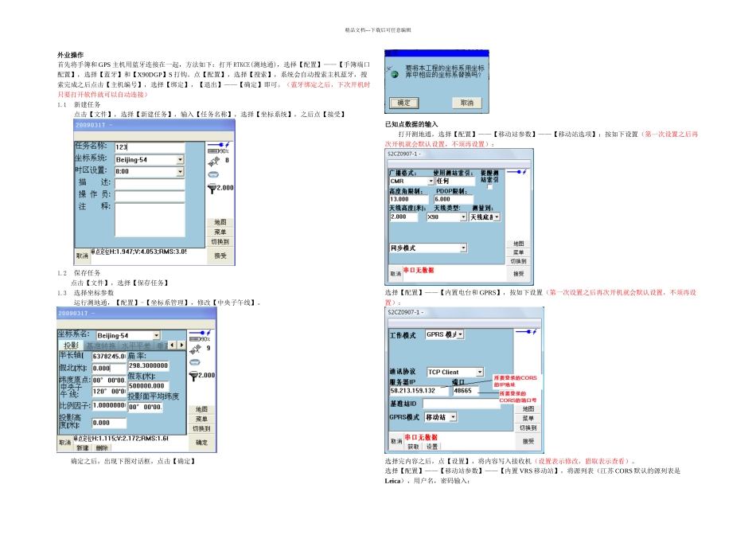Image resolution: width=756 pixels, height=535 pixels.
Task: Click the 任务名称 field containing 123
Action: click(x=150, y=147)
